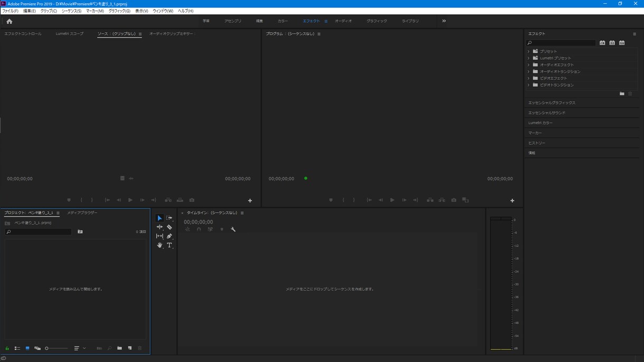Open the ヒストリー panel
The width and height of the screenshot is (644, 362).
pos(537,143)
